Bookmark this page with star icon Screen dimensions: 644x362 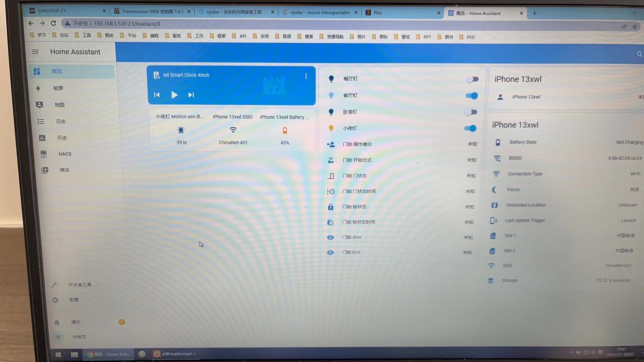[635, 26]
